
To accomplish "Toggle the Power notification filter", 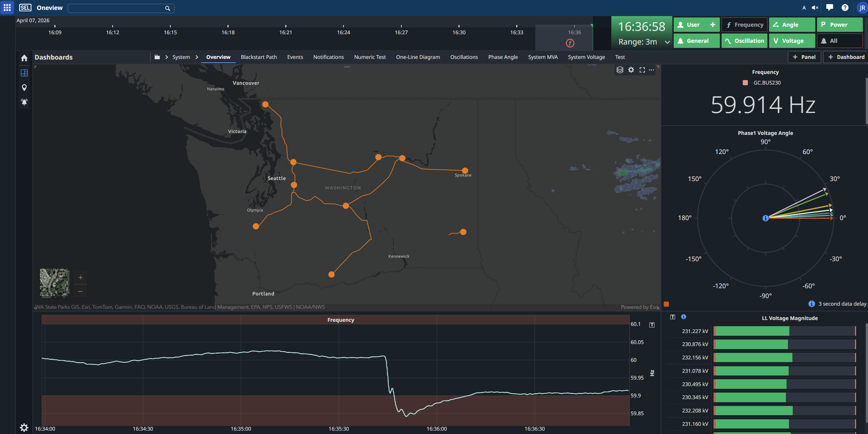I will [x=840, y=25].
